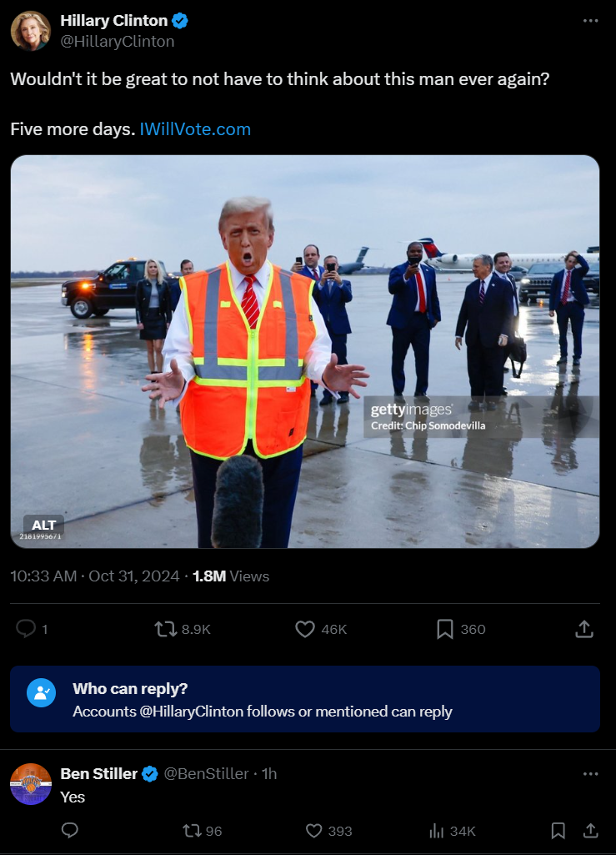The height and width of the screenshot is (855, 616).
Task: Open the IWillVote.com link
Action: [x=195, y=129]
